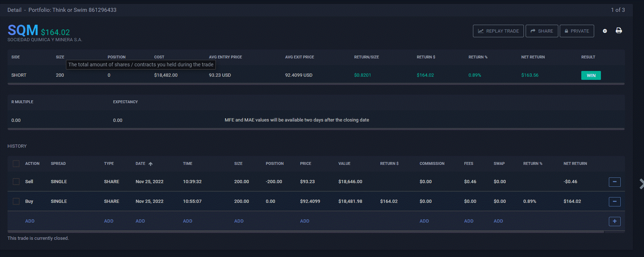This screenshot has width=644, height=257.
Task: Remove the Sell row with its minus icon
Action: (615, 182)
